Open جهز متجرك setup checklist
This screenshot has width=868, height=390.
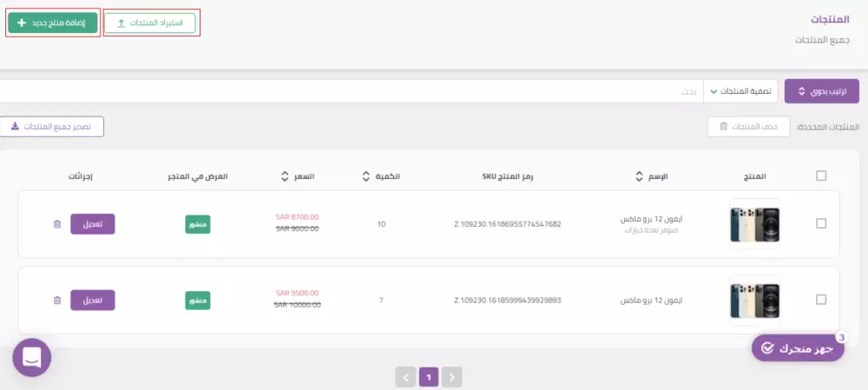click(799, 348)
